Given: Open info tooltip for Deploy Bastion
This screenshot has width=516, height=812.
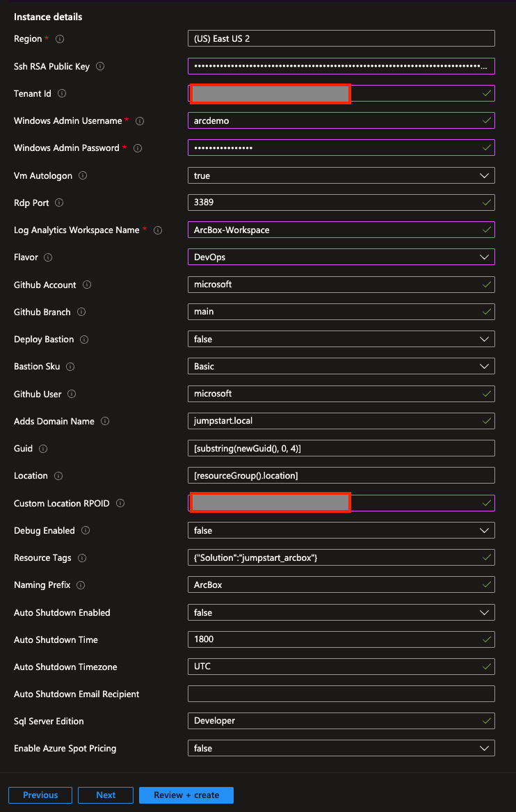Looking at the screenshot, I should click(x=84, y=340).
